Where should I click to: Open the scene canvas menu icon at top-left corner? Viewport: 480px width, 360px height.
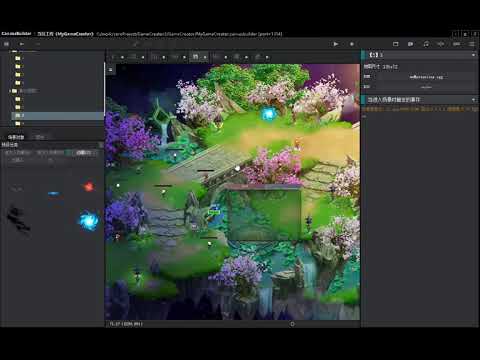point(111,70)
